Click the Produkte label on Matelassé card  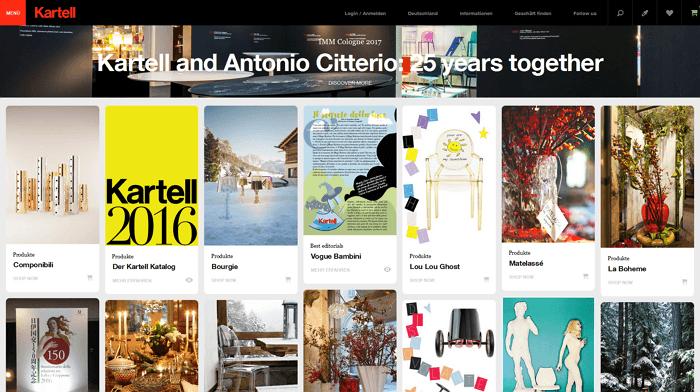[519, 253]
